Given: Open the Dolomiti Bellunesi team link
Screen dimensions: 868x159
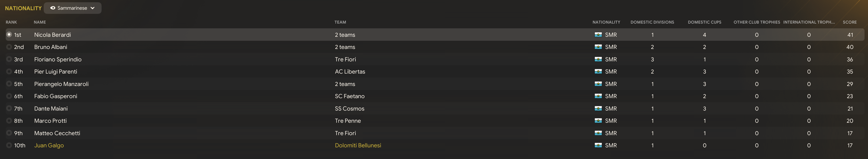Looking at the screenshot, I should 358,146.
